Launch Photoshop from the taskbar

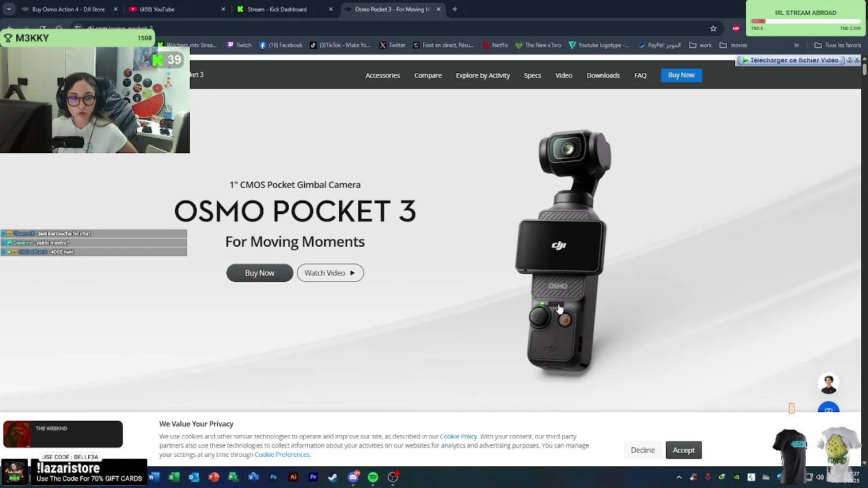[273, 477]
